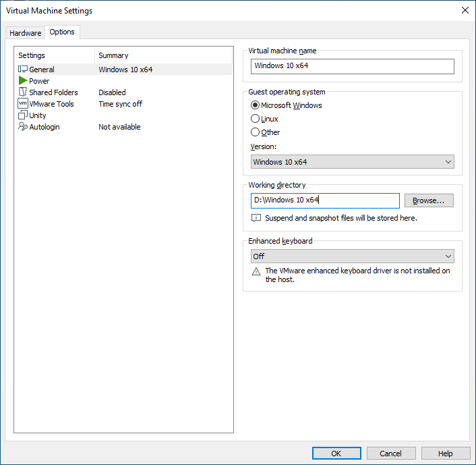Click the Autologin users icon
The image size is (476, 465).
pyautogui.click(x=23, y=127)
